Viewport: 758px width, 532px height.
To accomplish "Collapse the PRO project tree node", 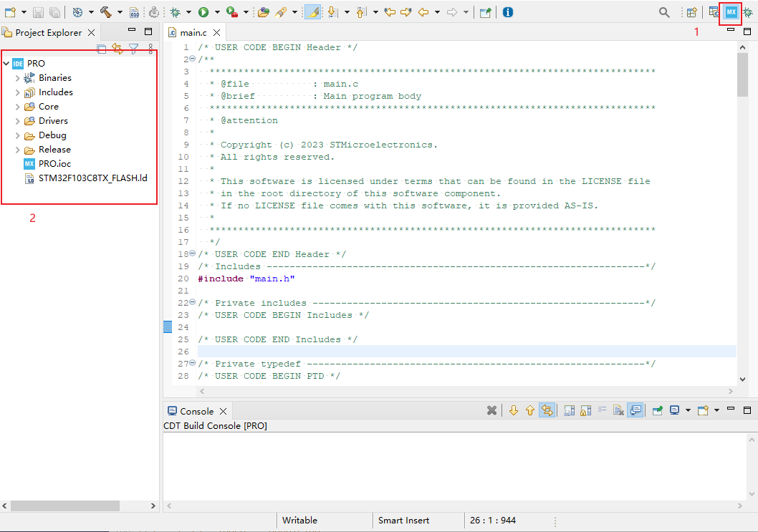I will click(x=6, y=63).
